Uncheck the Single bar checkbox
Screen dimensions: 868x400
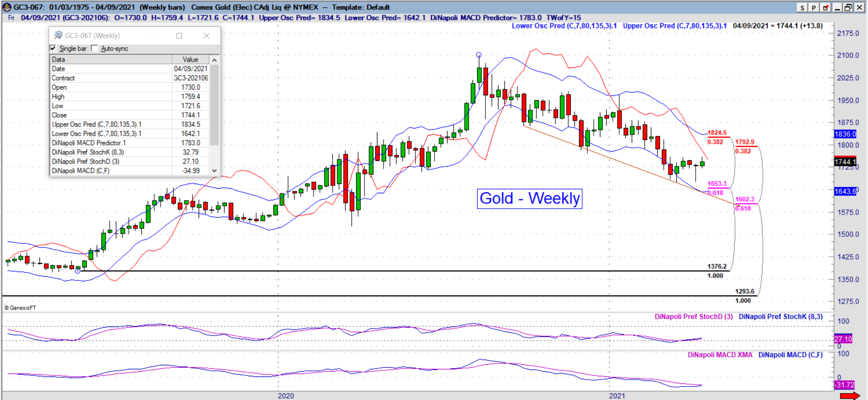click(x=53, y=48)
